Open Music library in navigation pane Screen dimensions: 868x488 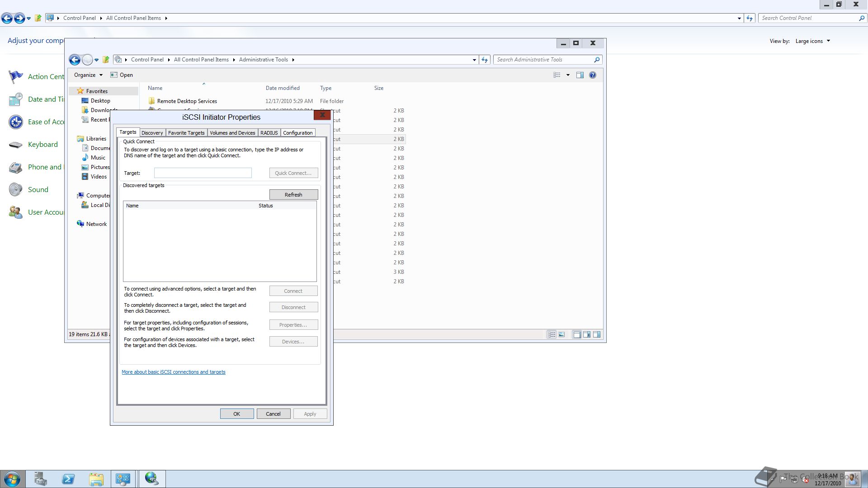tap(98, 158)
